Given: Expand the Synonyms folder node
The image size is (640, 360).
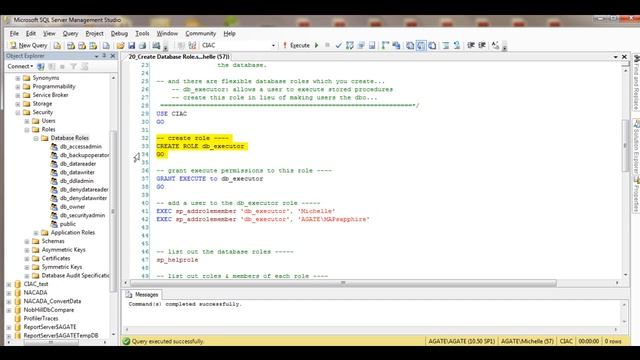Looking at the screenshot, I should 18,78.
